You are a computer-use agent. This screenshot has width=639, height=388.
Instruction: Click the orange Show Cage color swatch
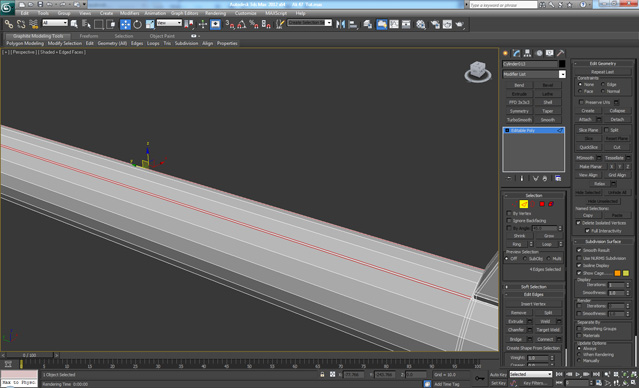617,273
